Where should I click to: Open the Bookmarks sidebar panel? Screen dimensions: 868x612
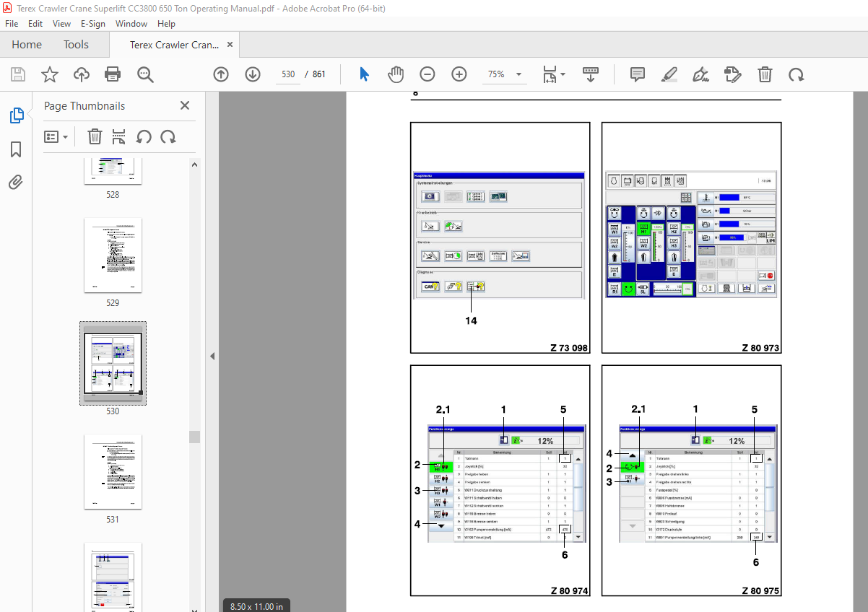(16, 149)
